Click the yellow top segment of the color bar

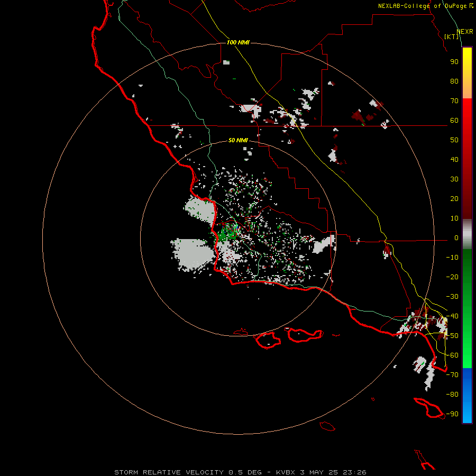coord(467,73)
